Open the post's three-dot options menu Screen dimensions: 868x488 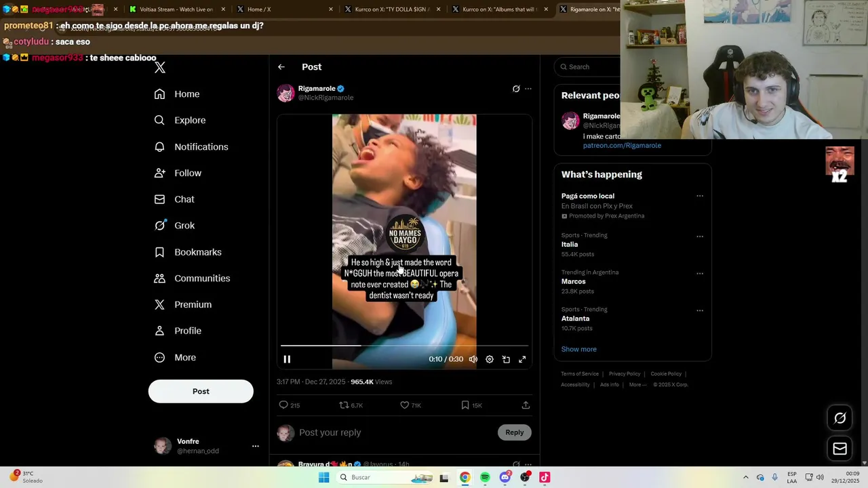point(528,89)
